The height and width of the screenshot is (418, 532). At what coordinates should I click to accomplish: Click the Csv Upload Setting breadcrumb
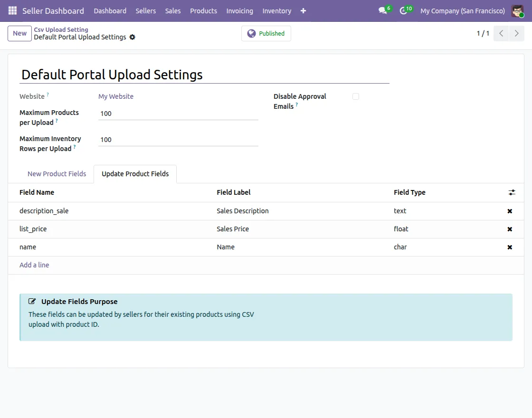tap(61, 29)
